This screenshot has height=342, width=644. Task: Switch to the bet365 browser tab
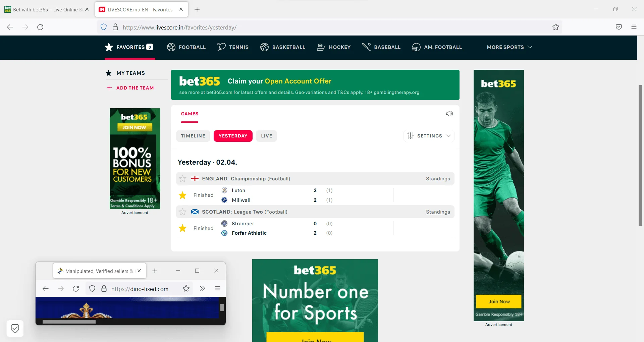pos(46,9)
